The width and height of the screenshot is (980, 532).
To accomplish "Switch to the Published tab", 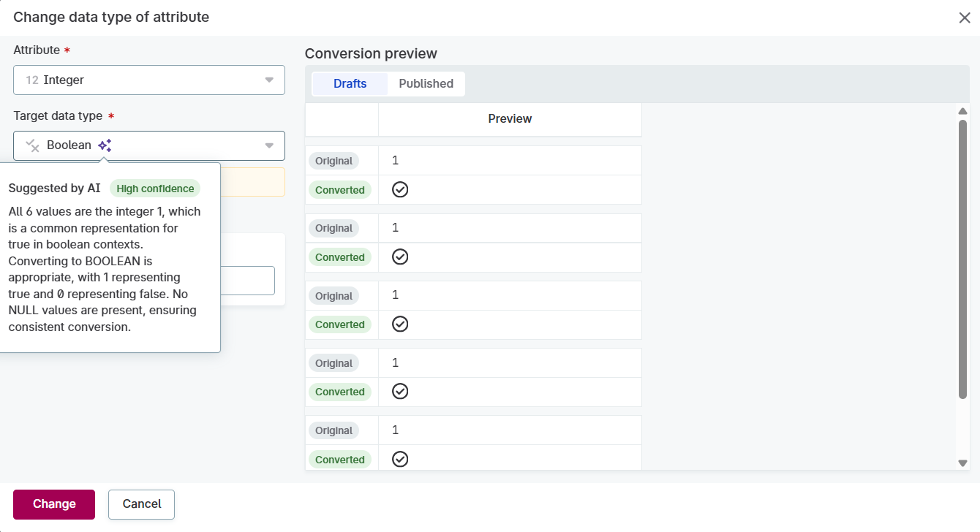I will pos(426,83).
